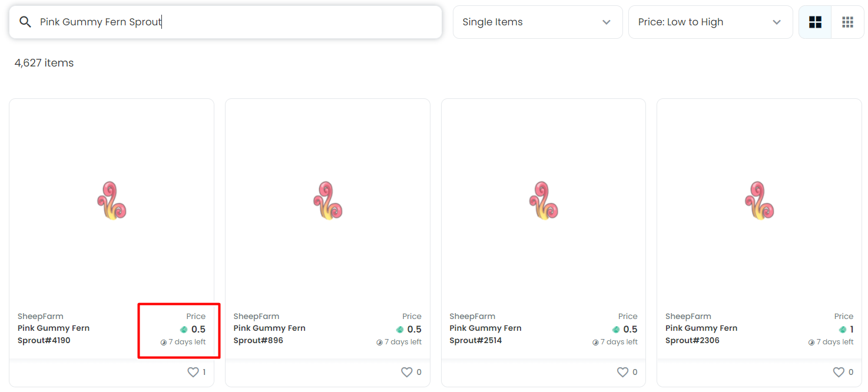Open Sprout#2306 fern thumbnail image
This screenshot has height=392, width=868.
coord(760,201)
